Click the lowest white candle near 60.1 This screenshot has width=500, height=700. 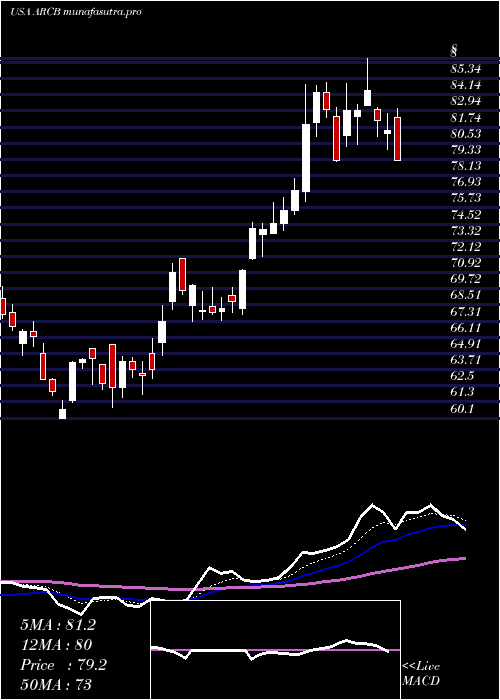62,412
